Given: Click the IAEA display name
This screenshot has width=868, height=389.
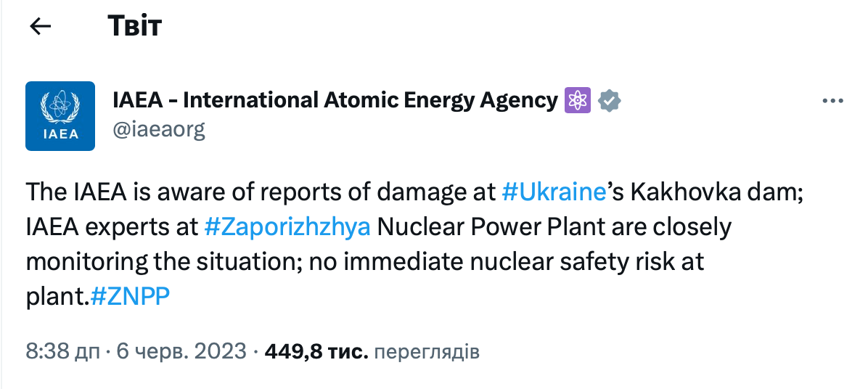Looking at the screenshot, I should click(x=335, y=100).
